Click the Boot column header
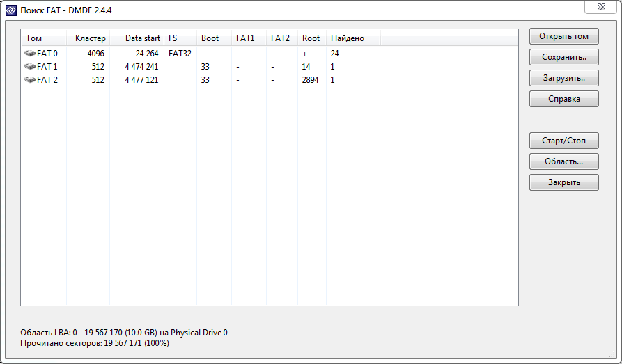 coord(215,38)
